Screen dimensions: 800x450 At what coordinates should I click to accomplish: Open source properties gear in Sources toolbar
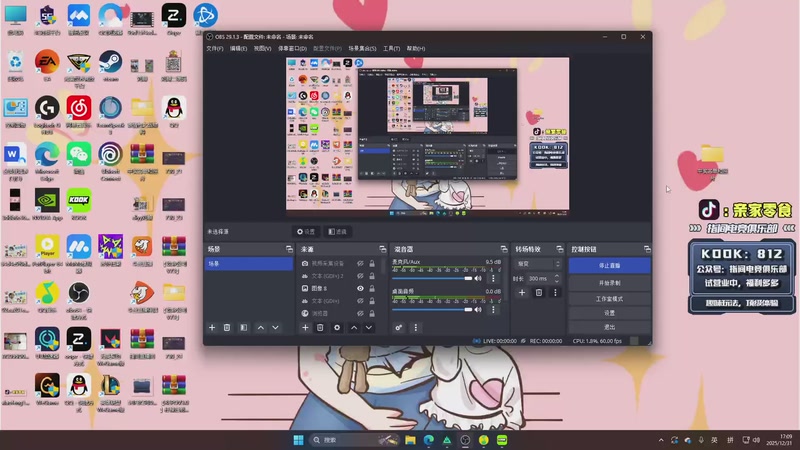pyautogui.click(x=337, y=328)
